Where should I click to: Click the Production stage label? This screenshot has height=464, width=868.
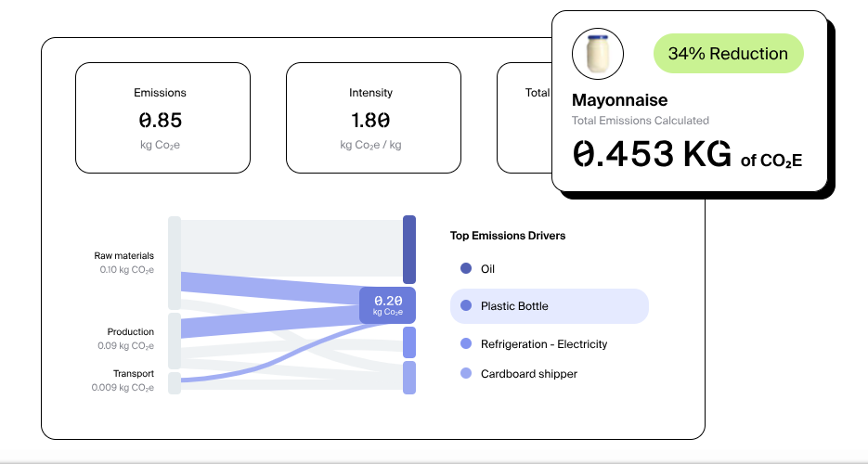tap(130, 331)
